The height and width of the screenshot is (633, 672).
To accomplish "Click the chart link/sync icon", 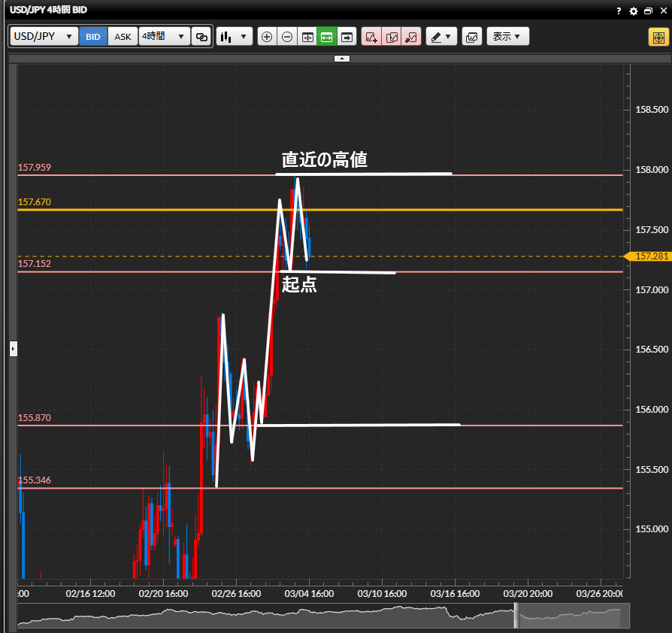I will click(201, 36).
